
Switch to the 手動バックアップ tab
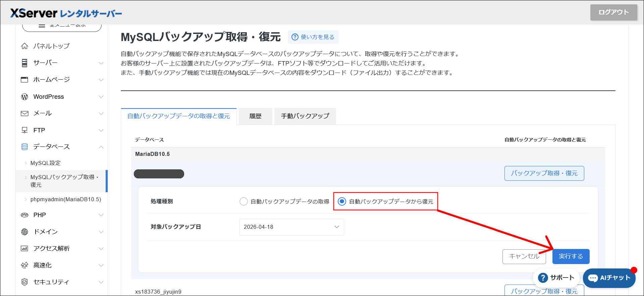(x=305, y=116)
